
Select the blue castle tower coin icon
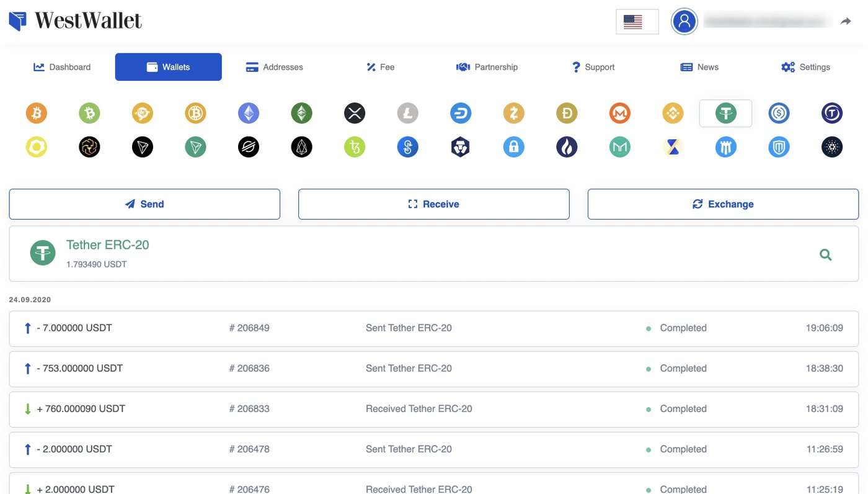pyautogui.click(x=725, y=147)
